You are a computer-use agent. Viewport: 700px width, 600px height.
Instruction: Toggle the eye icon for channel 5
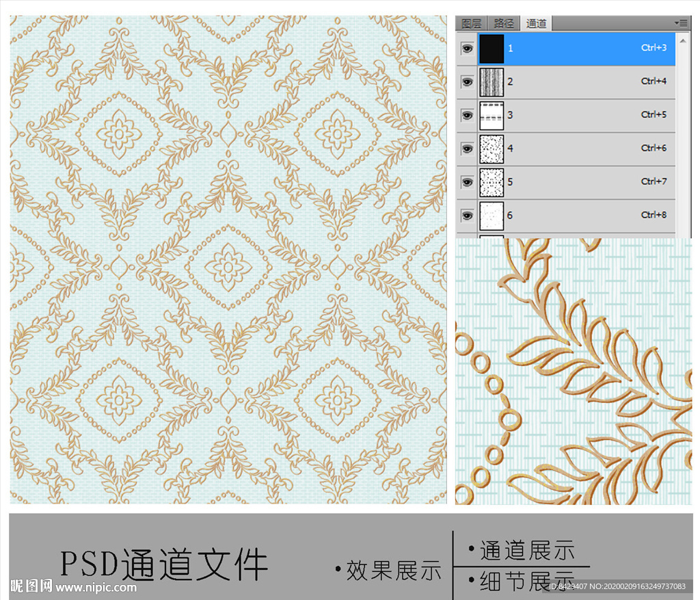point(467,182)
